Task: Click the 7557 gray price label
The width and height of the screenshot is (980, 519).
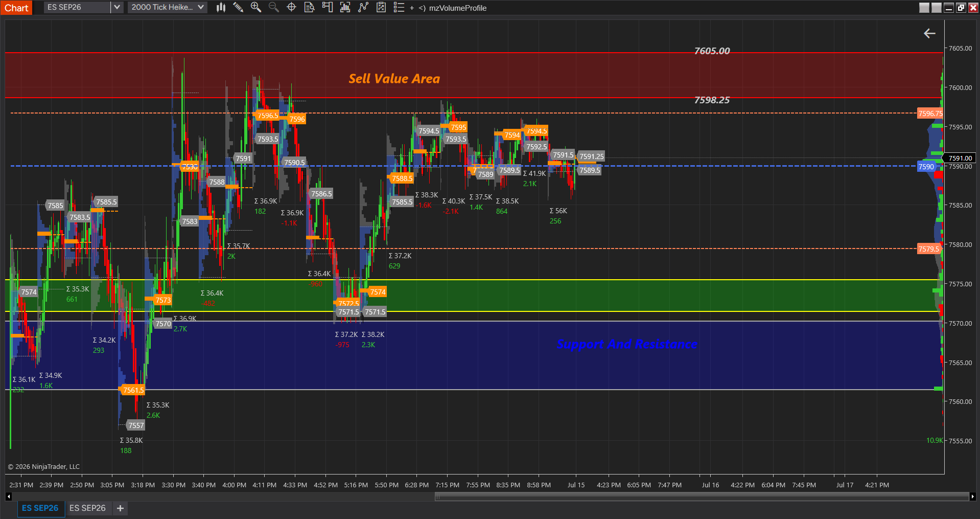Action: 136,425
